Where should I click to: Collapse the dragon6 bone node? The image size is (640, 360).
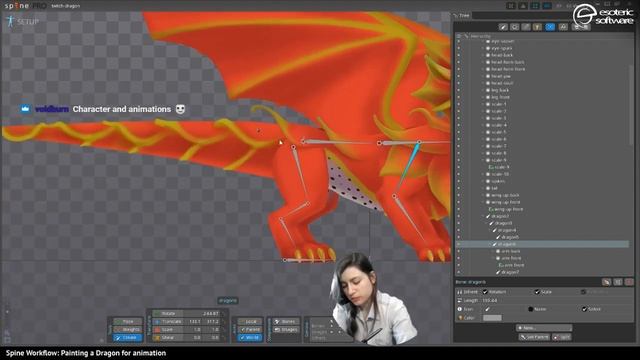click(491, 244)
